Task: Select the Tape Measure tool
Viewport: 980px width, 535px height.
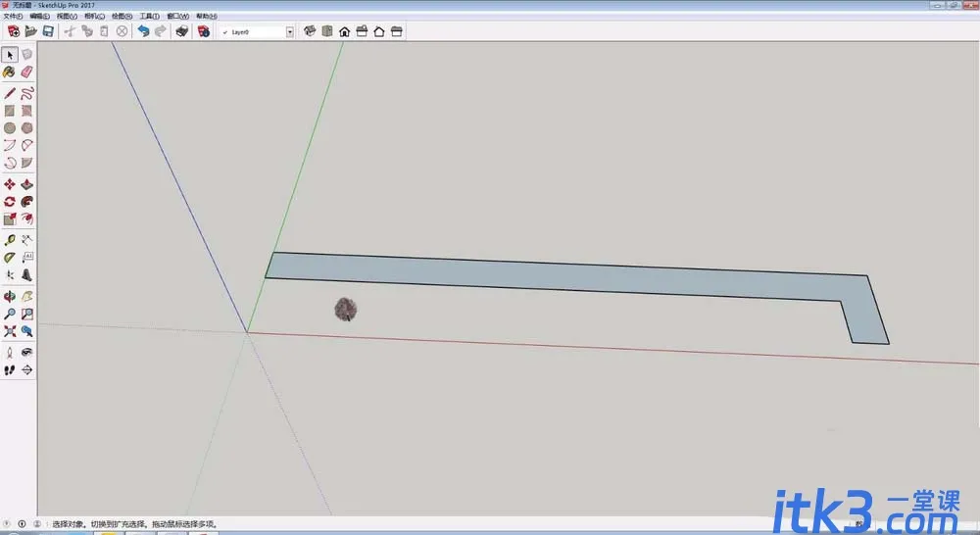Action: 10,240
